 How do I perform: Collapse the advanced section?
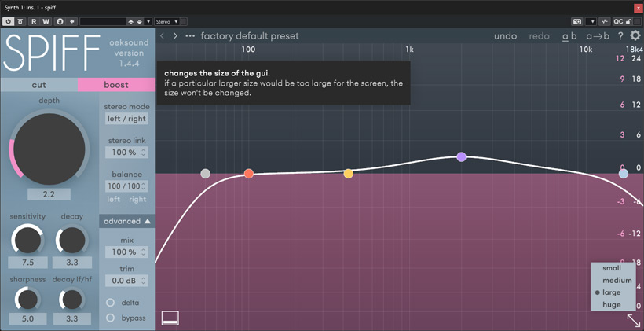point(127,221)
